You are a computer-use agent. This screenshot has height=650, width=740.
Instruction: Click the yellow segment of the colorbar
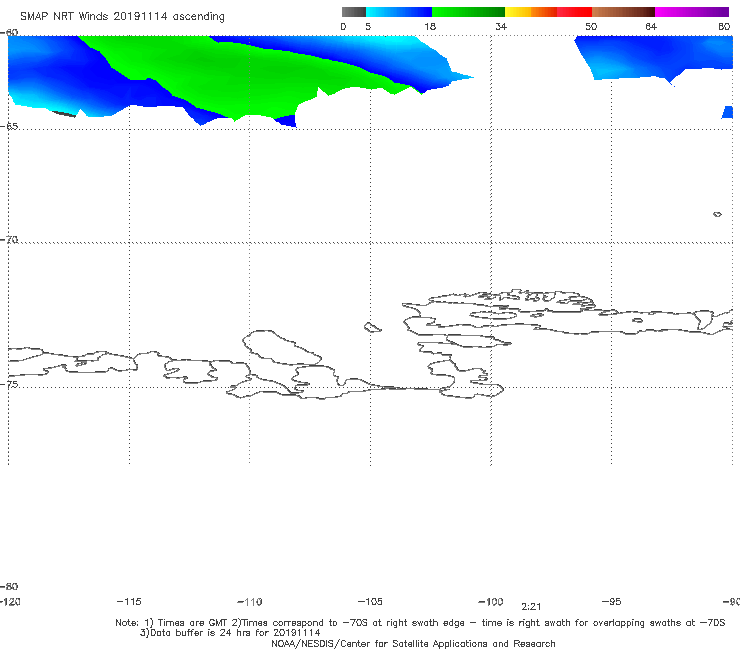click(x=518, y=12)
